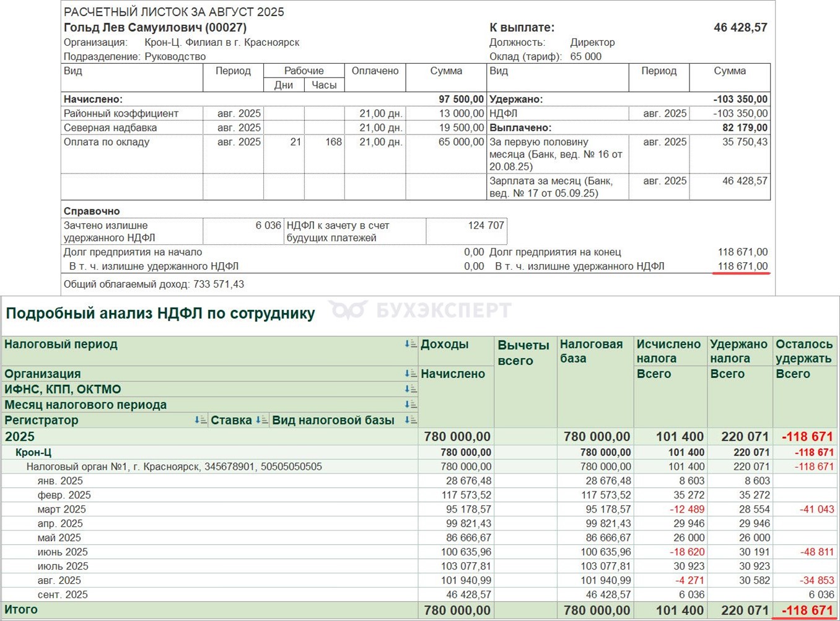Select the Крон-Ц organization group row
The image size is (840, 621).
pyautogui.click(x=33, y=452)
